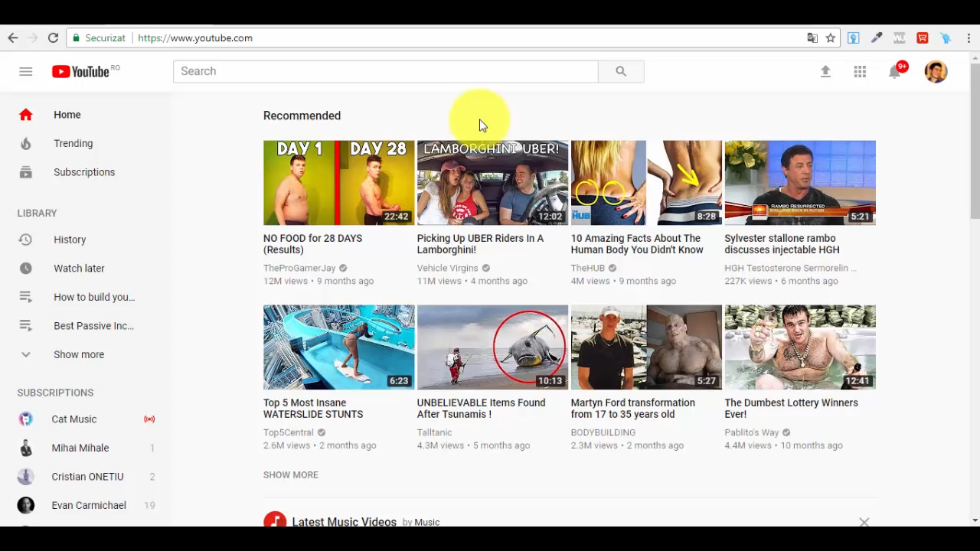Click the red extension icon in toolbar
This screenshot has width=980, height=551.
click(923, 37)
